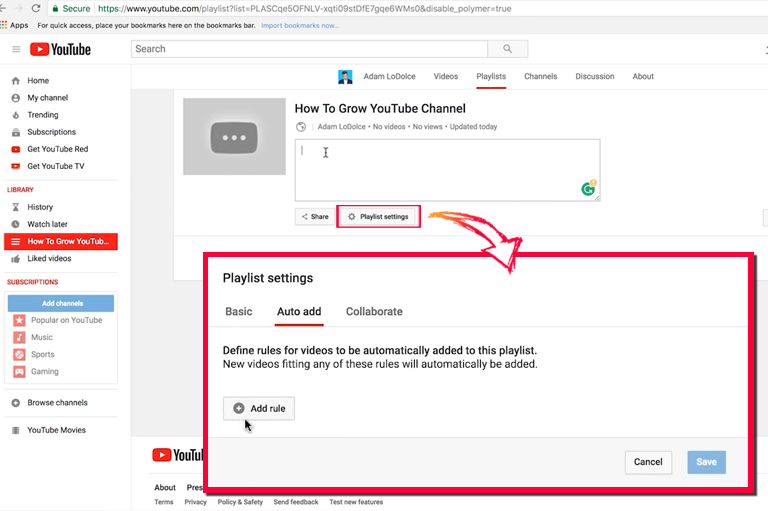
Task: Click the Subscriptions icon in sidebar
Action: [16, 132]
